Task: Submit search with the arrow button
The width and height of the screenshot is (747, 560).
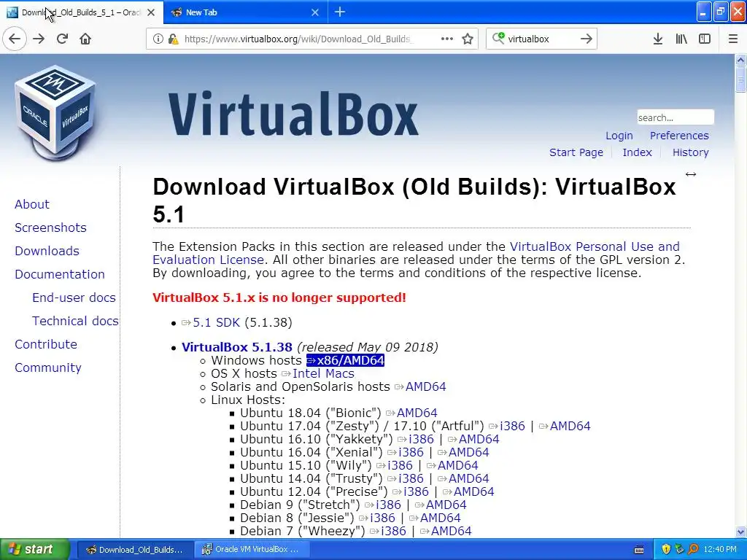Action: (x=587, y=39)
